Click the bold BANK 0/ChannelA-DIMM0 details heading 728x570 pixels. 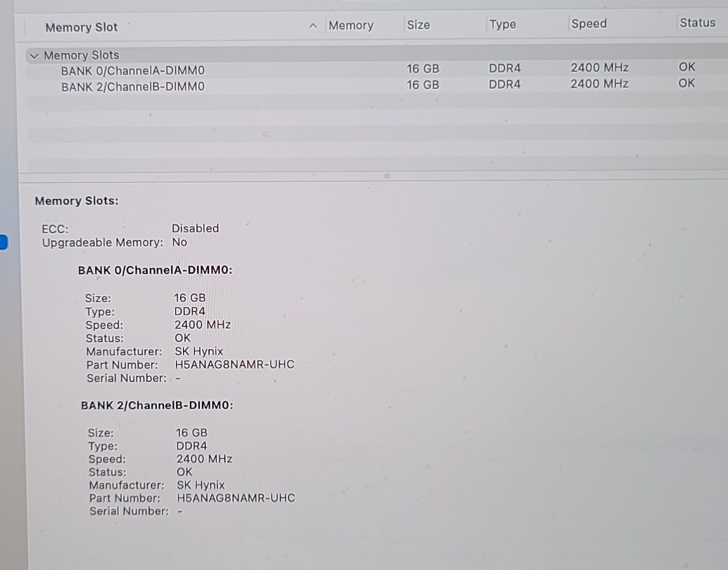(x=155, y=270)
